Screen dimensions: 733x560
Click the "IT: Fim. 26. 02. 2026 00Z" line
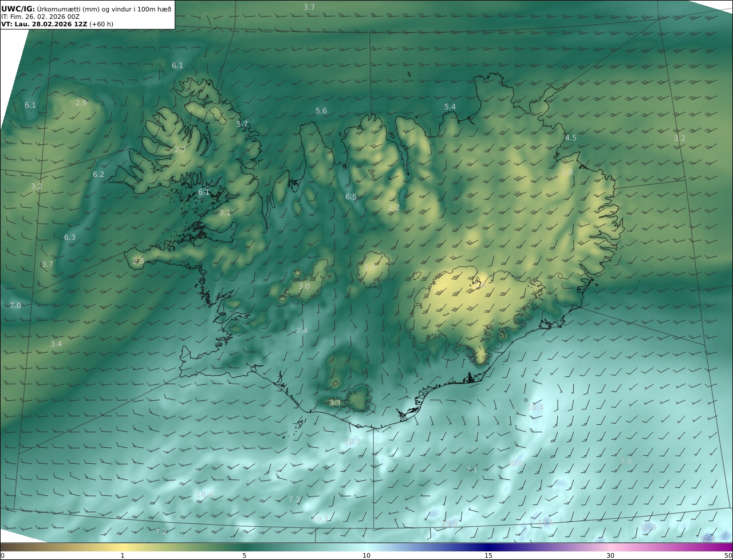pyautogui.click(x=39, y=17)
